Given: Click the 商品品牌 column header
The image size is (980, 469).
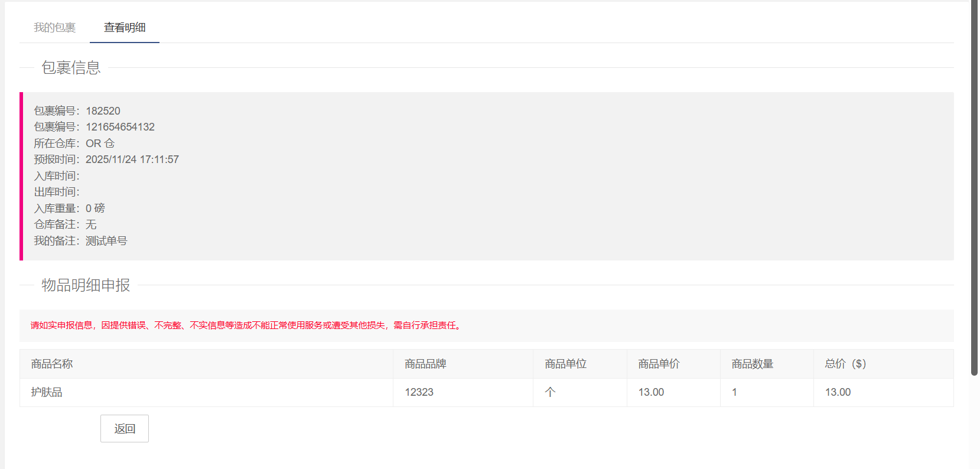Looking at the screenshot, I should coord(425,364).
